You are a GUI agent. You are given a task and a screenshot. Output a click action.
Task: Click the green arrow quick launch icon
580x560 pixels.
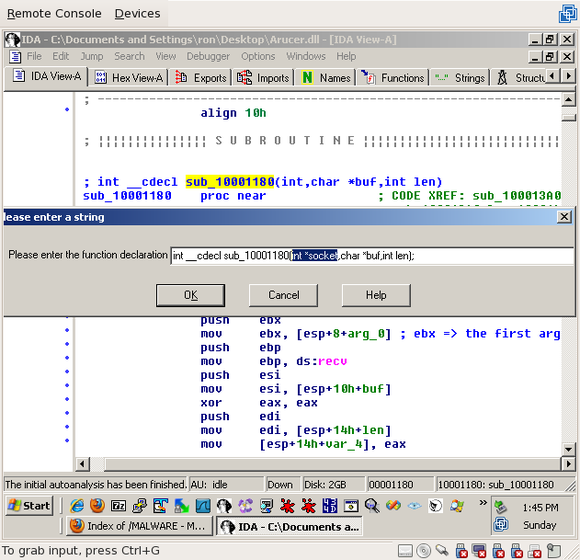(x=182, y=505)
